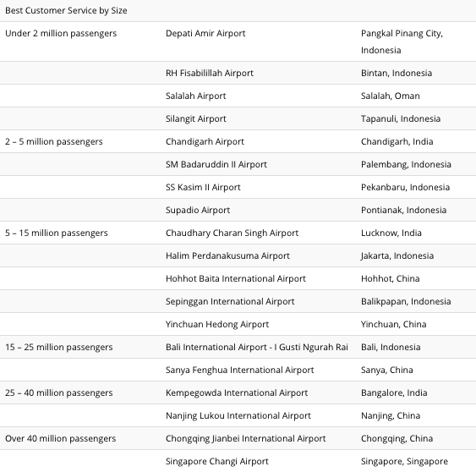Click the 5 – 15 million passengers label
476x472 pixels.
click(57, 233)
